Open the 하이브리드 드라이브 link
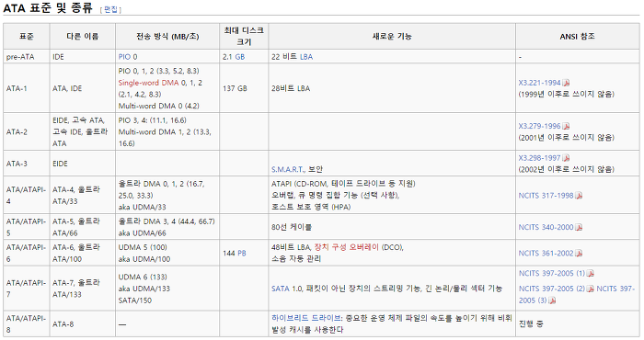 pyautogui.click(x=306, y=318)
